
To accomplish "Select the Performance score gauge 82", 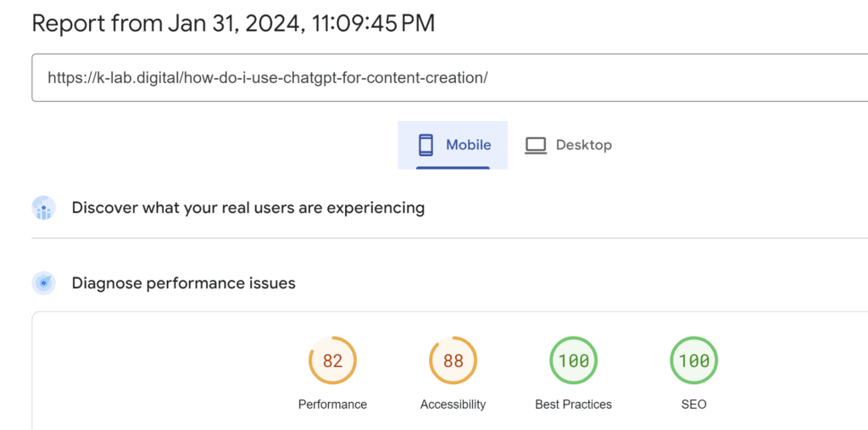I will point(332,360).
